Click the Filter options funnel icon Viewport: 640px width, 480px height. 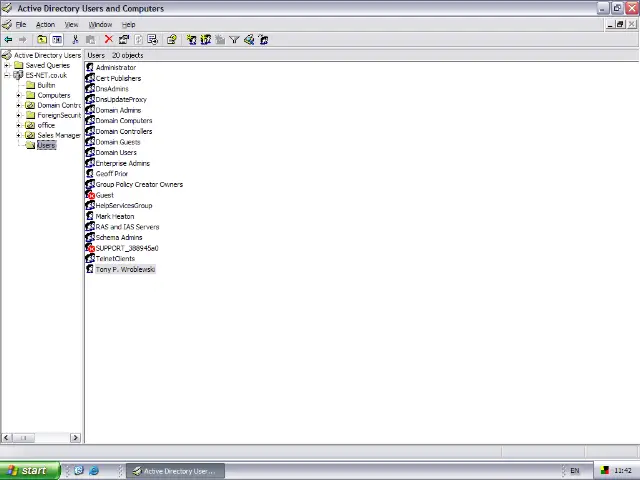tap(234, 40)
